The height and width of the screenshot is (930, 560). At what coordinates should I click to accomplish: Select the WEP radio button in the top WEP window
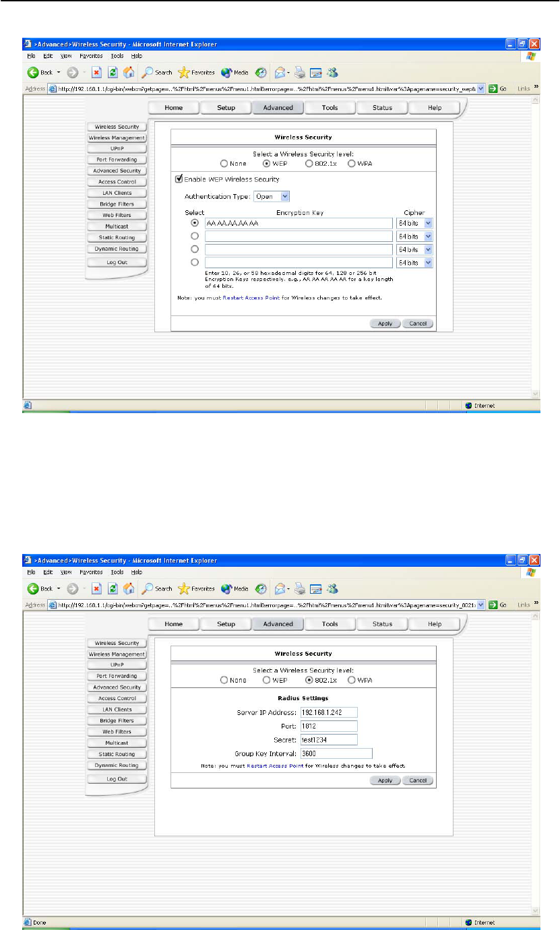tap(267, 163)
